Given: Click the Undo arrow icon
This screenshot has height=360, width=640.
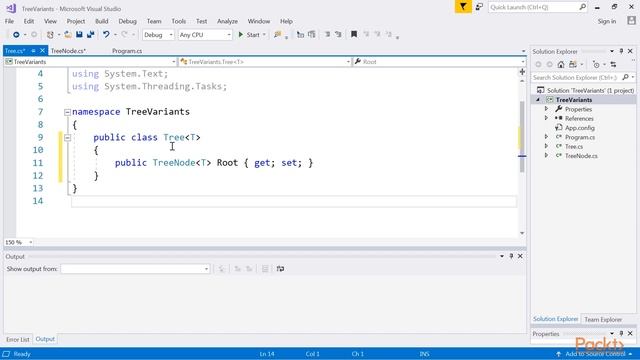Looking at the screenshot, I should [106, 35].
